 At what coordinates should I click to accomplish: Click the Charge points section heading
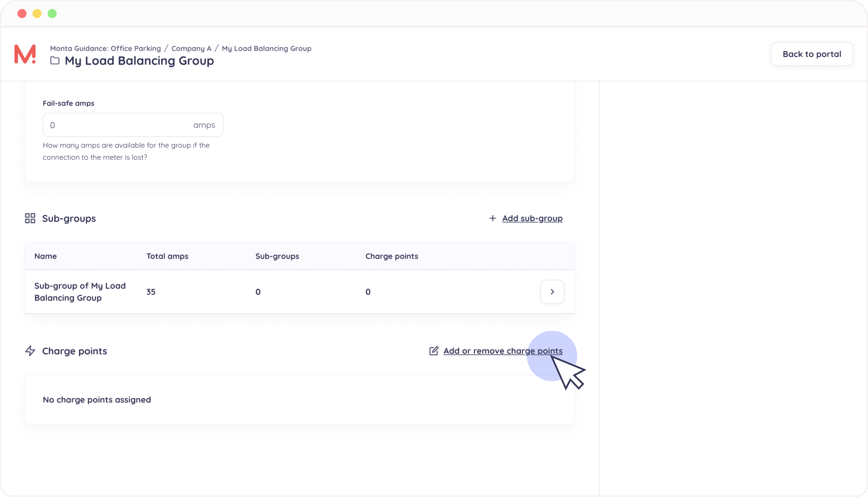click(x=74, y=351)
